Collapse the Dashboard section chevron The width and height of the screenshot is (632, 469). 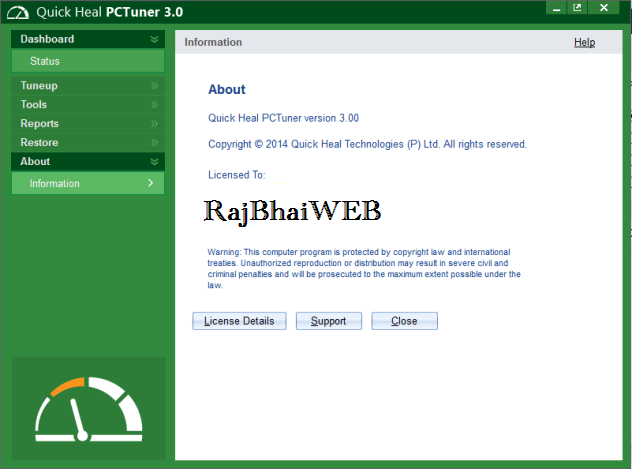(x=154, y=39)
